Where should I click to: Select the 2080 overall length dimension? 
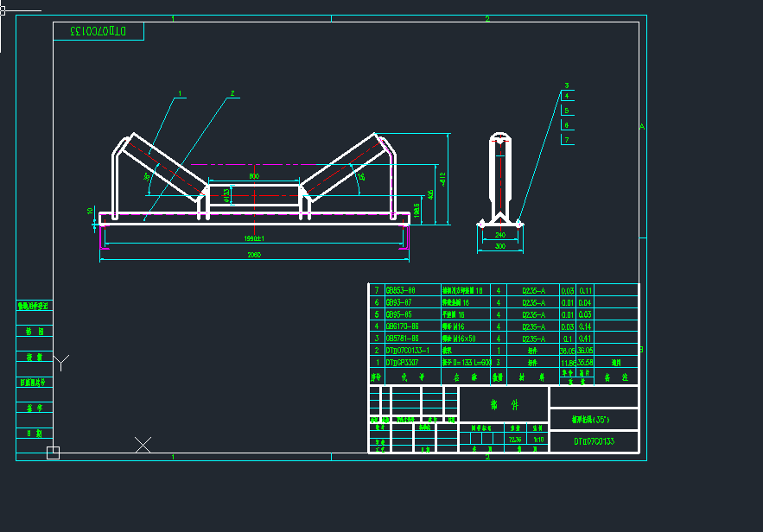(x=253, y=255)
